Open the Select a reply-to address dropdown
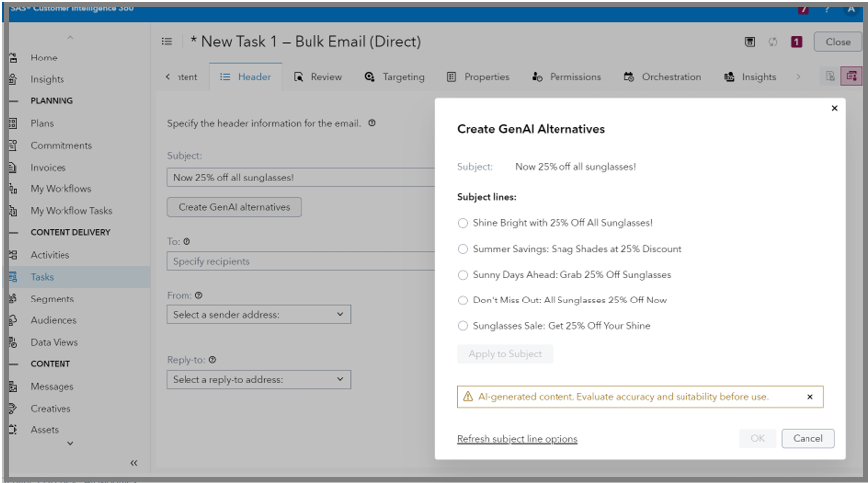This screenshot has width=868, height=483. (258, 380)
